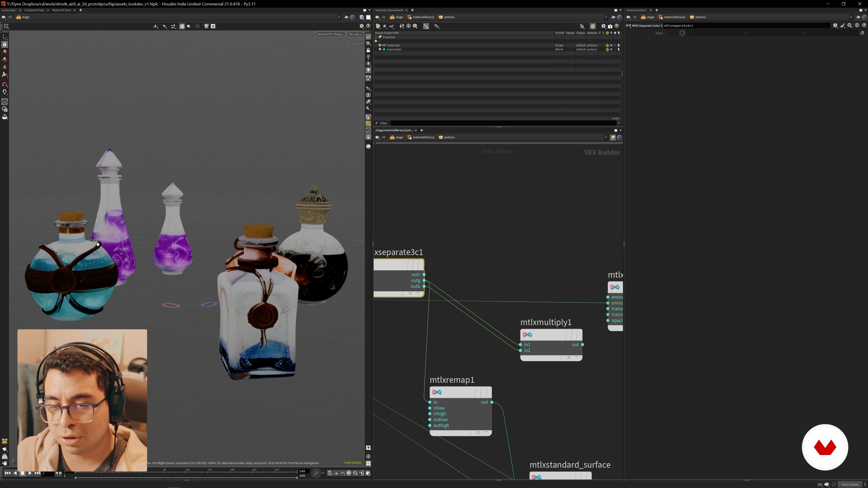The width and height of the screenshot is (868, 488).
Task: Toggle activation power icon for materials
Action: pos(607,45)
